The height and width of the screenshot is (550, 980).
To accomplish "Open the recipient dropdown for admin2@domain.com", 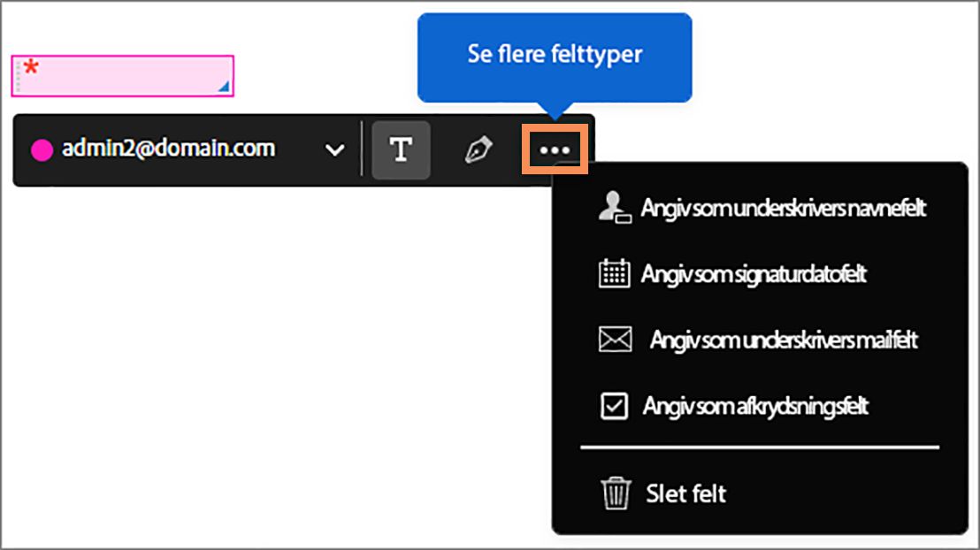I will (334, 149).
